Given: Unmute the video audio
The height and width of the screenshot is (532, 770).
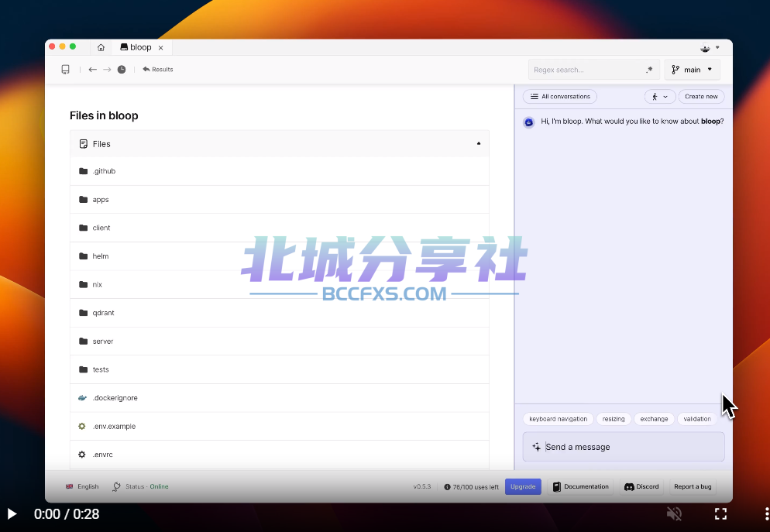Looking at the screenshot, I should coord(674,514).
